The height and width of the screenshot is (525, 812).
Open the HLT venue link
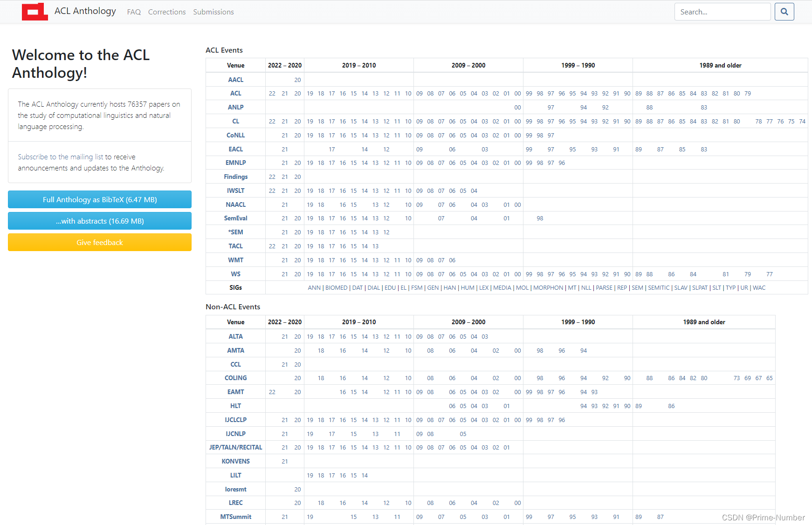pos(236,406)
